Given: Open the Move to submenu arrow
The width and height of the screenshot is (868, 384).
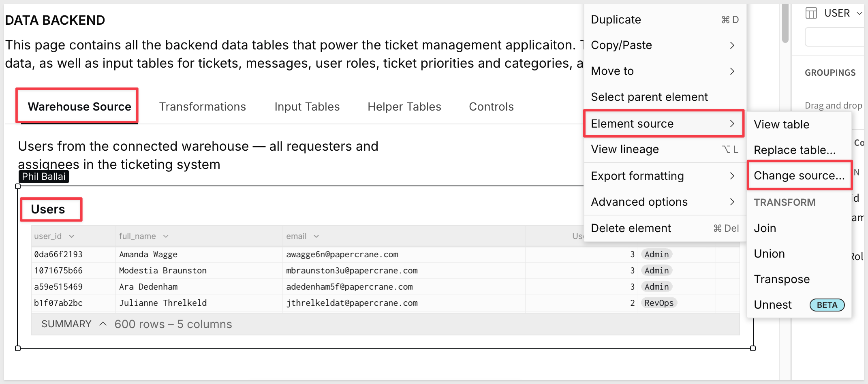Looking at the screenshot, I should click(732, 71).
